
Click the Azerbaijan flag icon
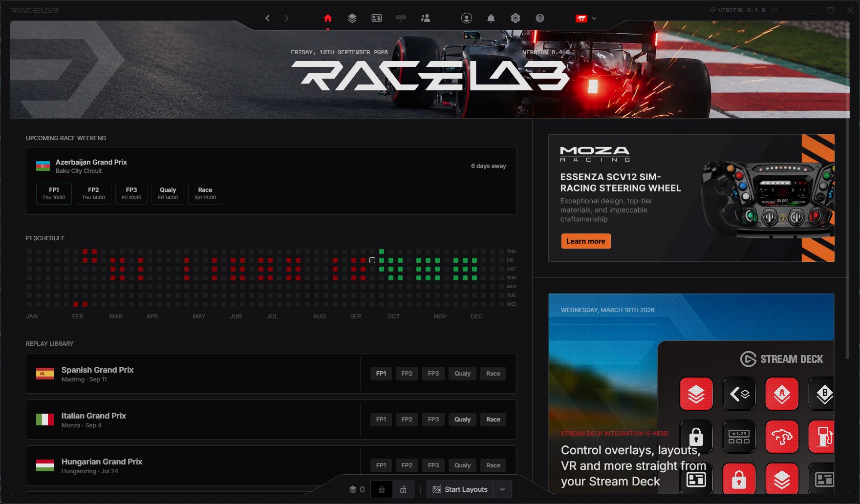click(x=43, y=166)
